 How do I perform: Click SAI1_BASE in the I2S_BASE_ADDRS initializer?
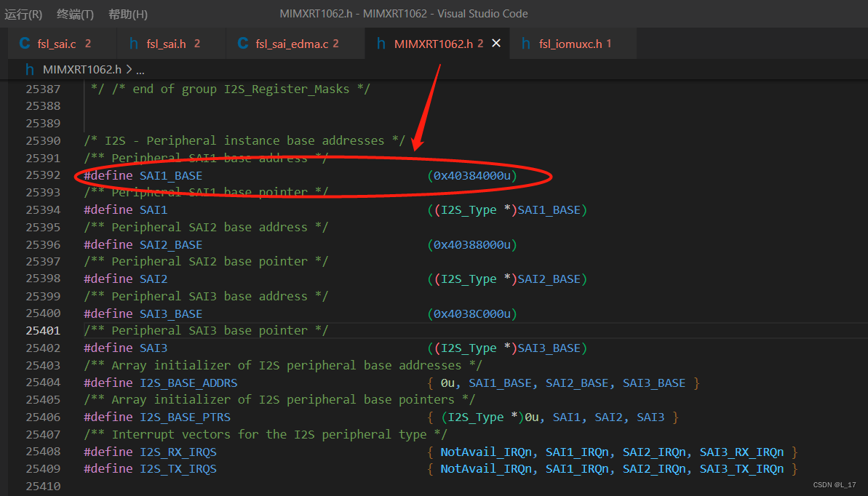click(x=501, y=383)
